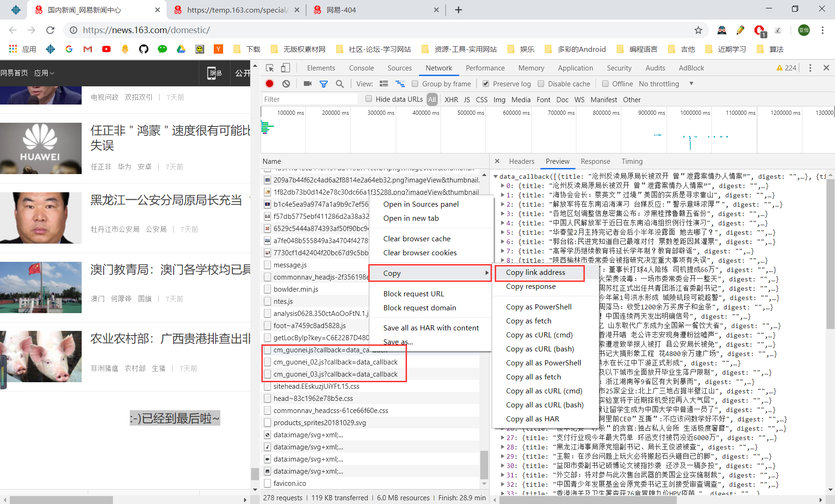This screenshot has height=504, width=835.
Task: Expand JSON item 30 in preview
Action: [x=503, y=466]
